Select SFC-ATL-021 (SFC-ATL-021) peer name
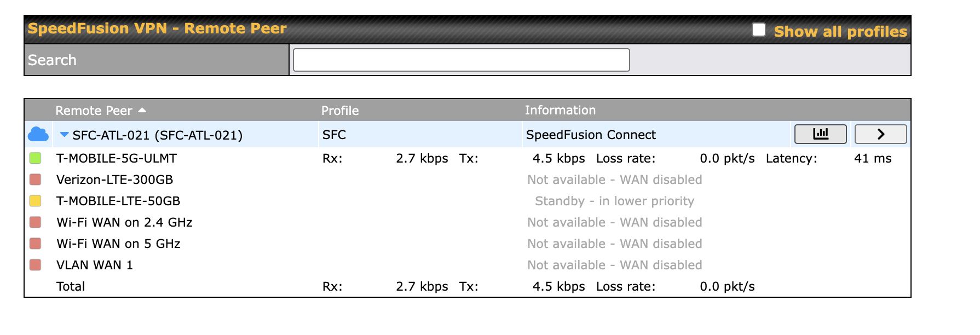Viewport: 980px width, 335px height. [158, 135]
